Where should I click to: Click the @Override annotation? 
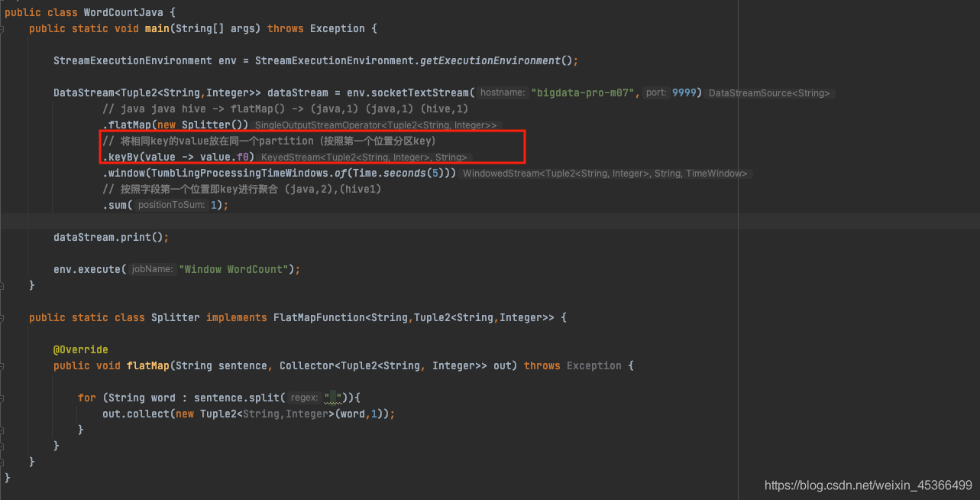point(81,349)
